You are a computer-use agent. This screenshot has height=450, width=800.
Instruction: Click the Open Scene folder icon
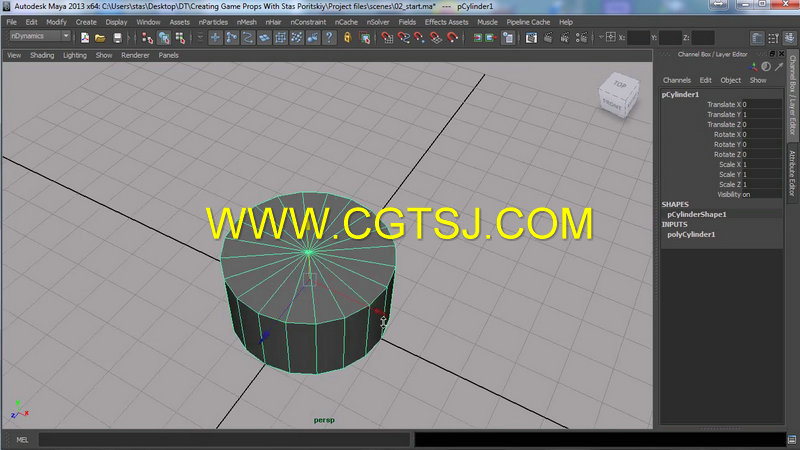click(x=101, y=38)
